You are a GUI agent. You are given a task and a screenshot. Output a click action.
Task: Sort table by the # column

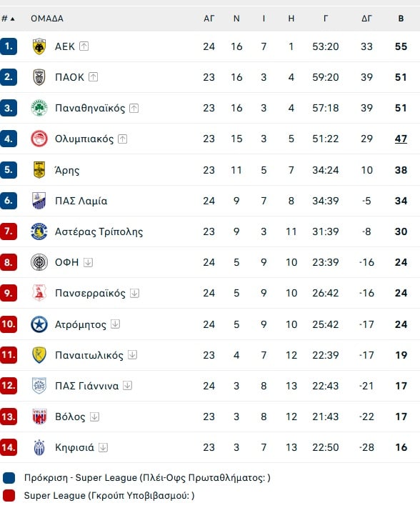[8, 19]
